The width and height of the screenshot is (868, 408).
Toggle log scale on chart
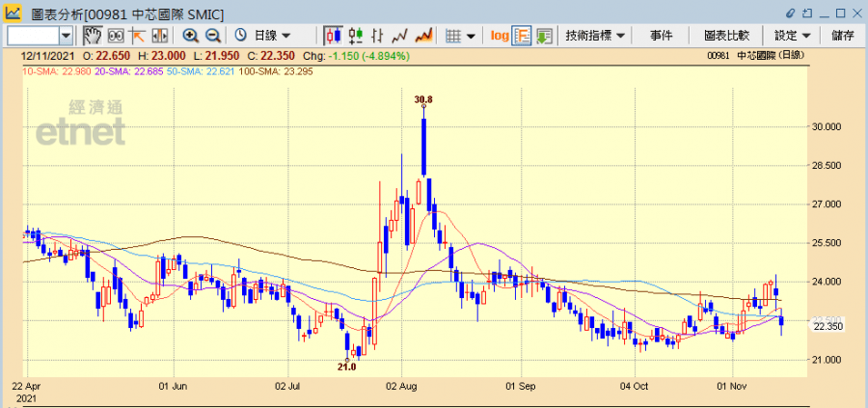point(499,36)
